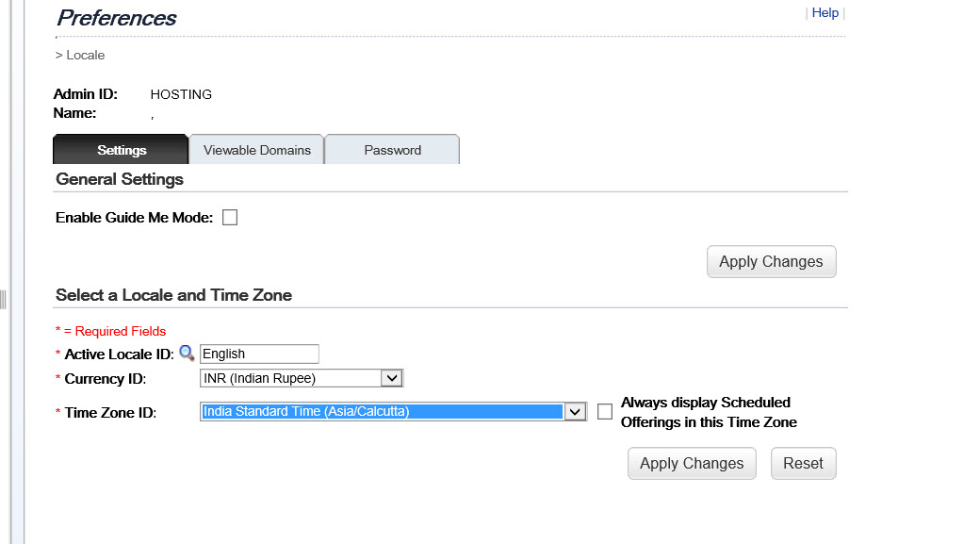This screenshot has width=980, height=544.
Task: Click the Reset button
Action: [x=803, y=463]
